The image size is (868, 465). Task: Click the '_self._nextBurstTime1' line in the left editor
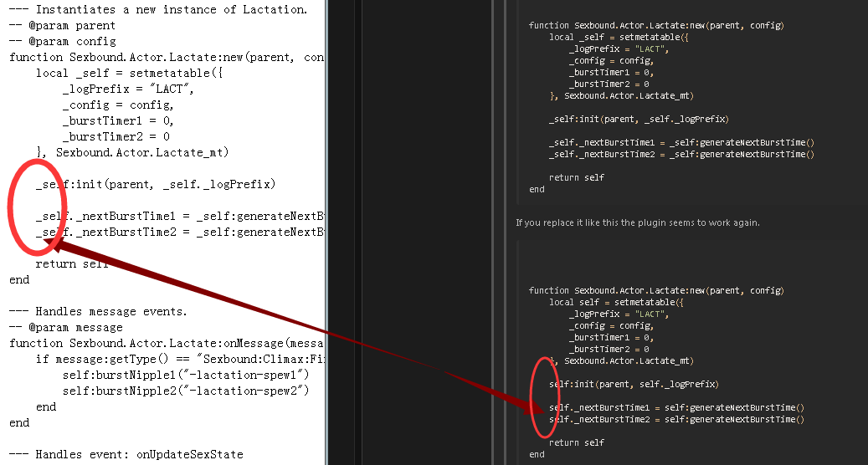(180, 216)
